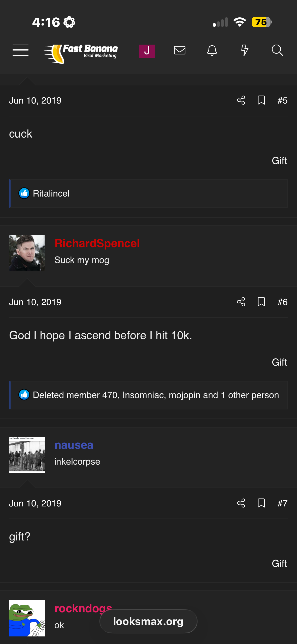The image size is (297, 644).
Task: Open the post #6 permalink number
Action: pyautogui.click(x=282, y=302)
